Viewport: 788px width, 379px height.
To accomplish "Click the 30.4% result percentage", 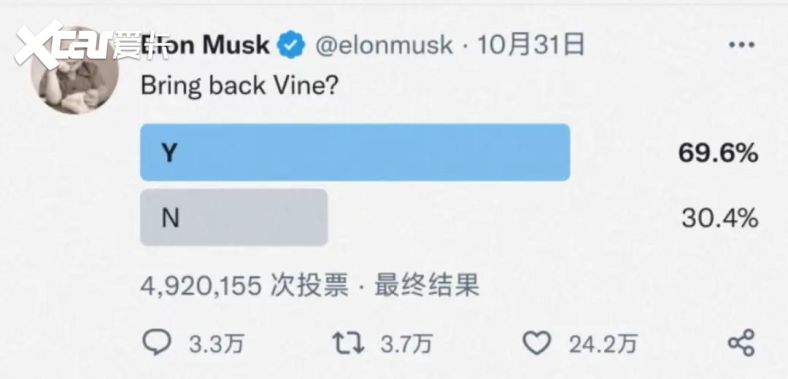I will pos(720,218).
